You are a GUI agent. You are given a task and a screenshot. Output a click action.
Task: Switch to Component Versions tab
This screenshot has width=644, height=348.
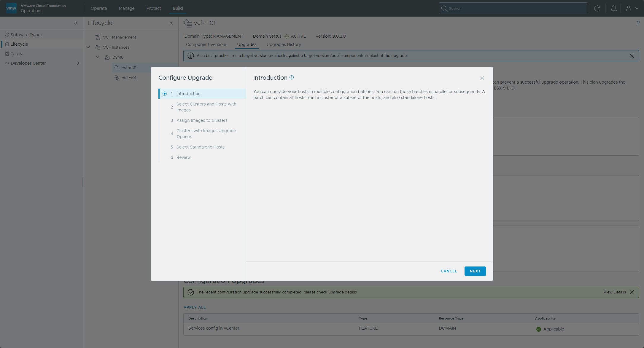coord(206,44)
